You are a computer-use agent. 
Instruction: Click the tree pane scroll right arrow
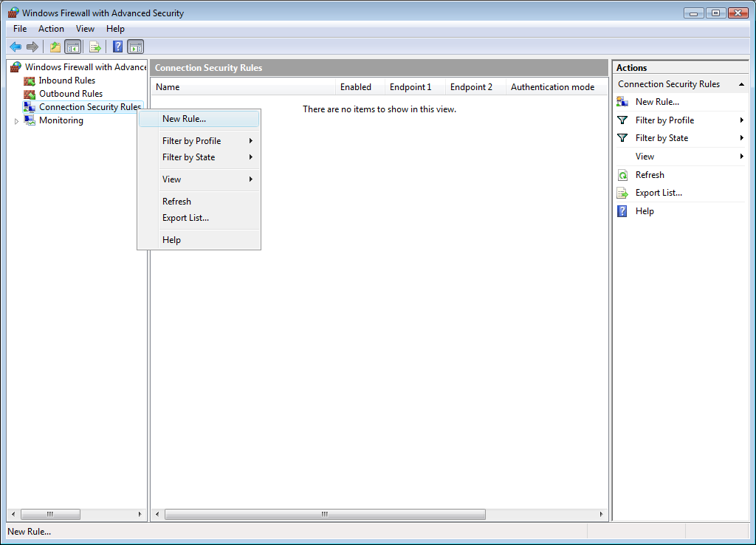140,515
